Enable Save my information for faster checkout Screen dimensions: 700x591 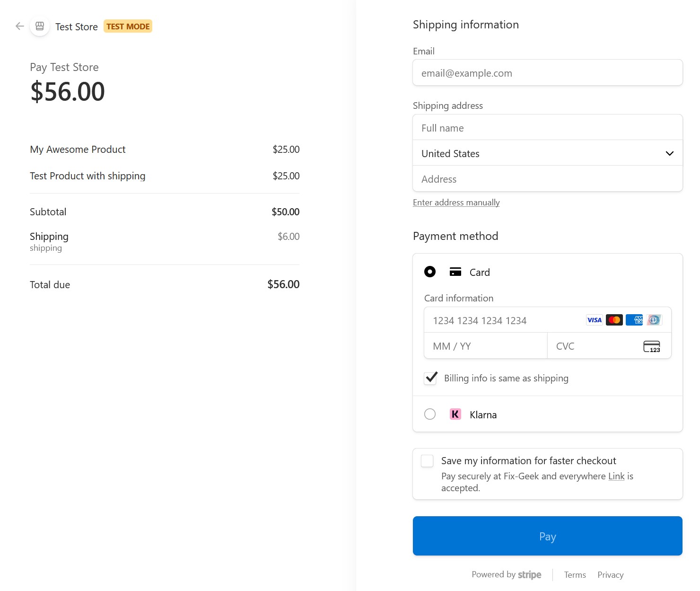(x=427, y=460)
